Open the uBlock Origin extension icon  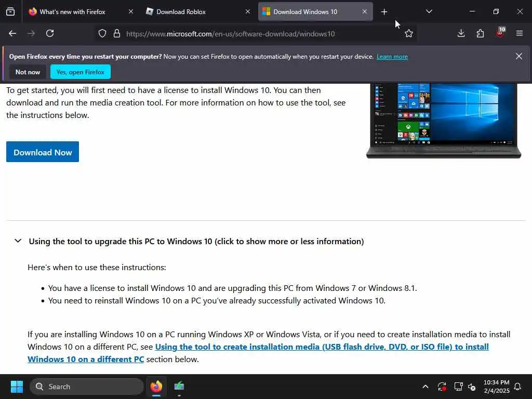coord(500,33)
